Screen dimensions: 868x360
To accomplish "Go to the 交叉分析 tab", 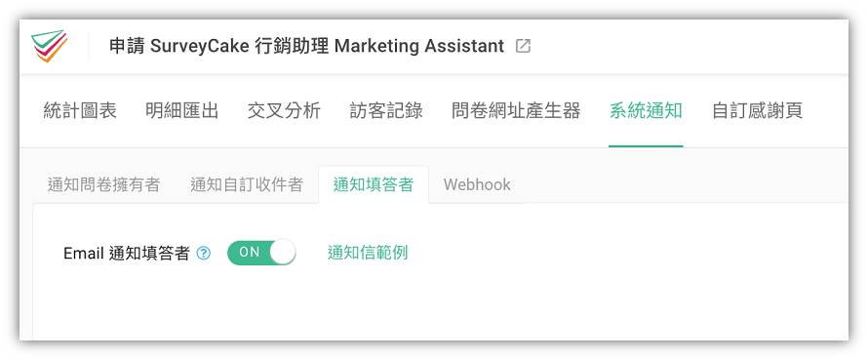I will tap(284, 111).
